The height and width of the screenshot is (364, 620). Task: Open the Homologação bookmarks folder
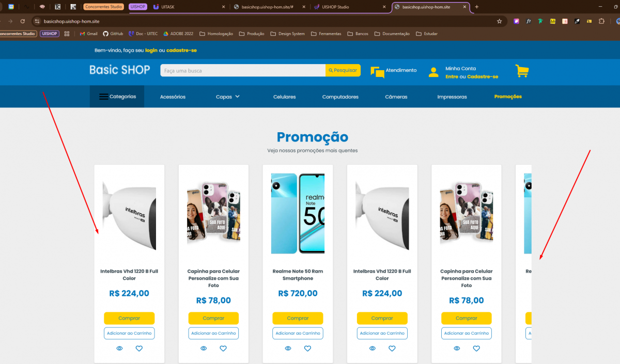click(x=216, y=34)
